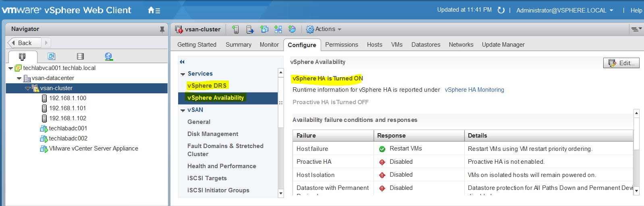Open vSAN Disk Management
This screenshot has height=206, width=644.
coord(213,134)
